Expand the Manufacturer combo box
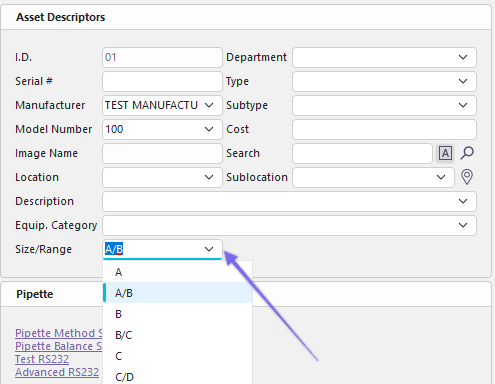This screenshot has width=495, height=384. (x=209, y=105)
